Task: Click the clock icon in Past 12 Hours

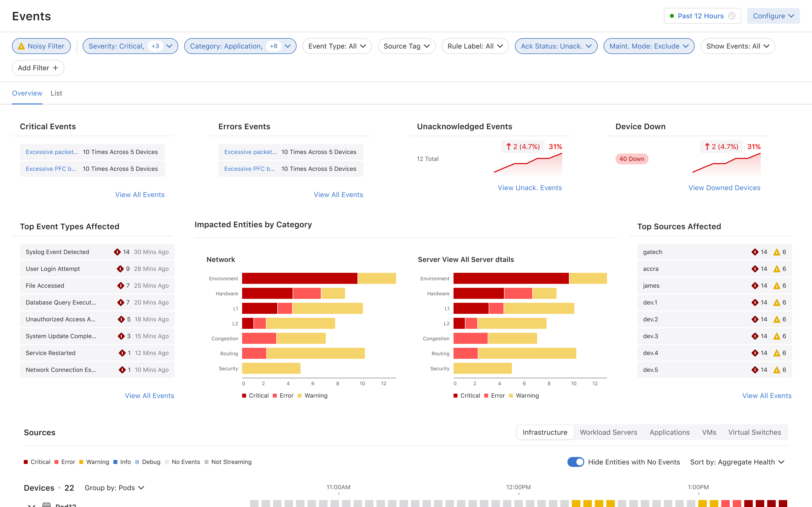Action: (x=732, y=16)
